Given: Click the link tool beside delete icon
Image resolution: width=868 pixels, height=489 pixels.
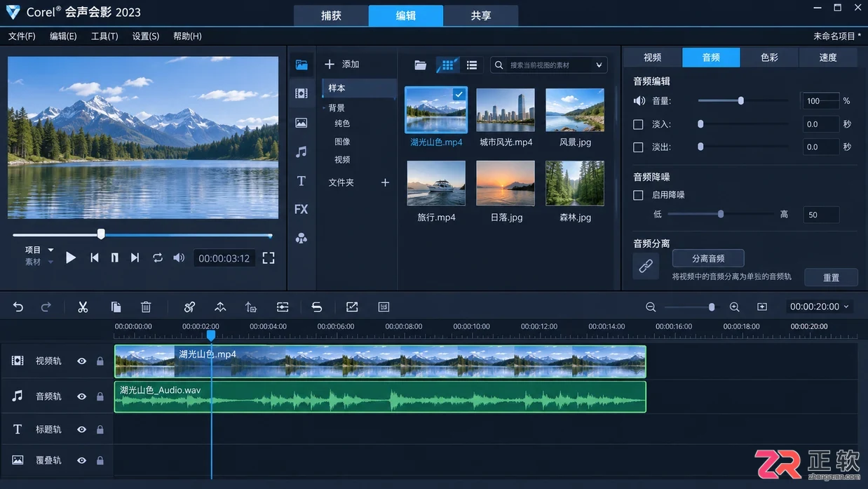Looking at the screenshot, I should point(189,307).
